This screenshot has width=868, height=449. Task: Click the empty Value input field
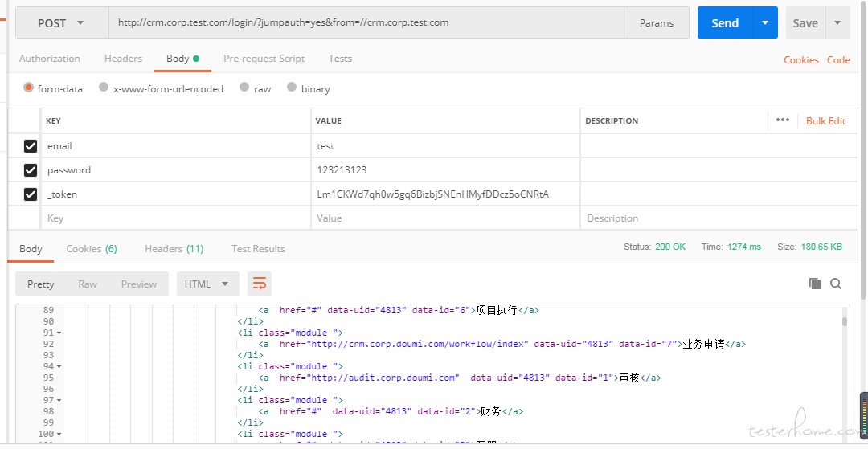point(445,218)
